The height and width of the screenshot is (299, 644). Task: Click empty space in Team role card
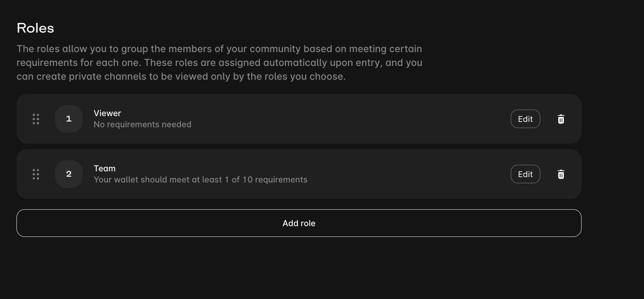click(402, 174)
